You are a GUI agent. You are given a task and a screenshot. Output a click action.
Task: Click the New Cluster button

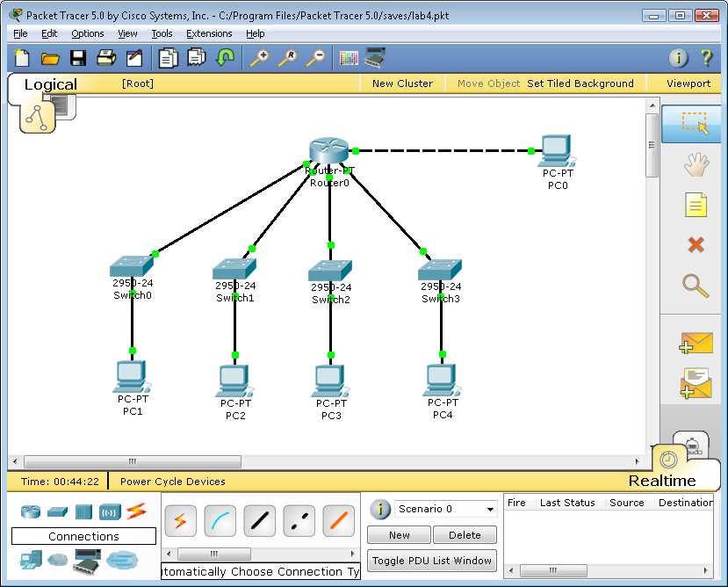click(402, 83)
